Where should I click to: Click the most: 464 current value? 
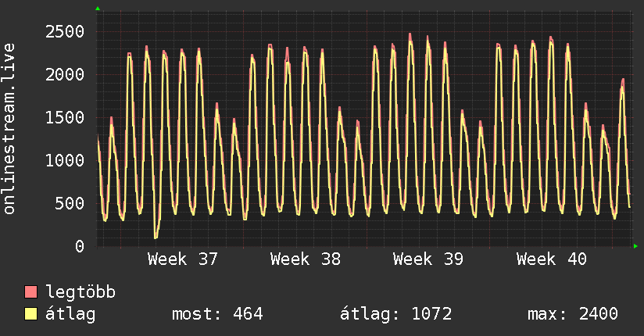point(217,314)
